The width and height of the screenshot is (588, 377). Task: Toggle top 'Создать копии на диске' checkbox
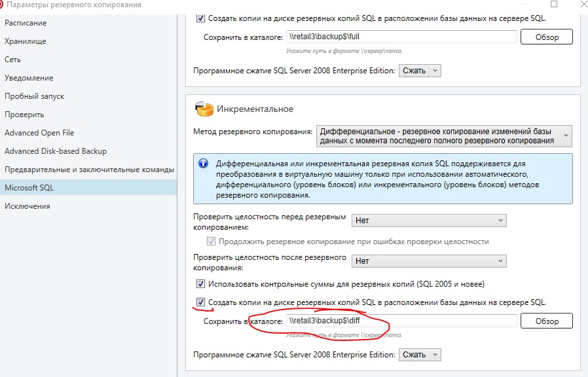200,18
